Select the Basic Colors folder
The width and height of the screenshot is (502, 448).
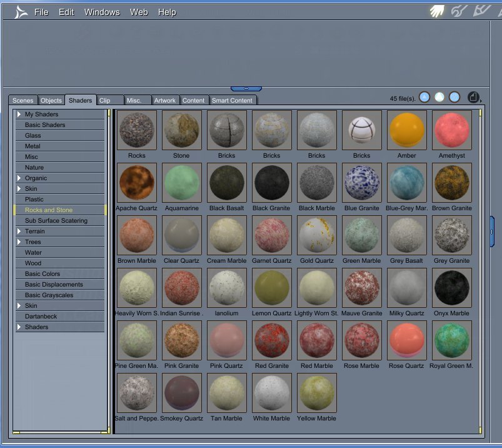point(60,273)
